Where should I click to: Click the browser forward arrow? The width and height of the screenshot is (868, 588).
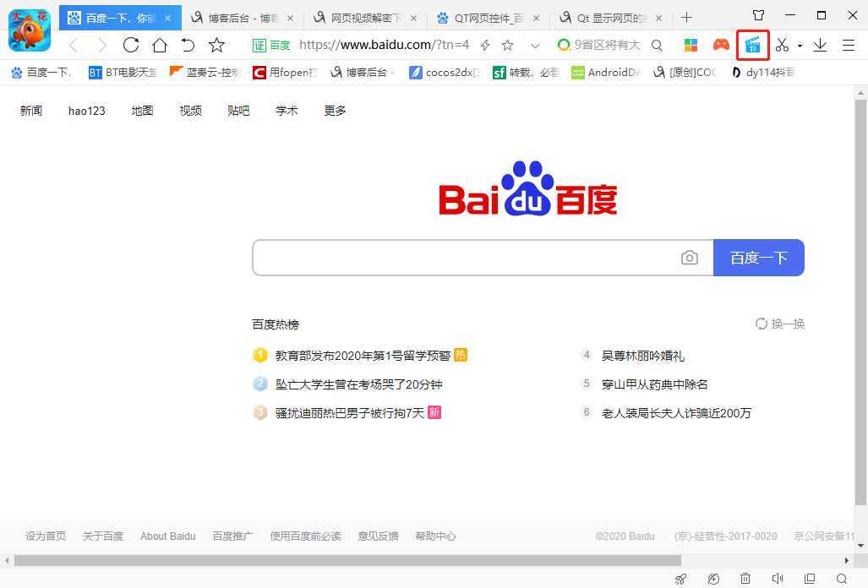102,45
